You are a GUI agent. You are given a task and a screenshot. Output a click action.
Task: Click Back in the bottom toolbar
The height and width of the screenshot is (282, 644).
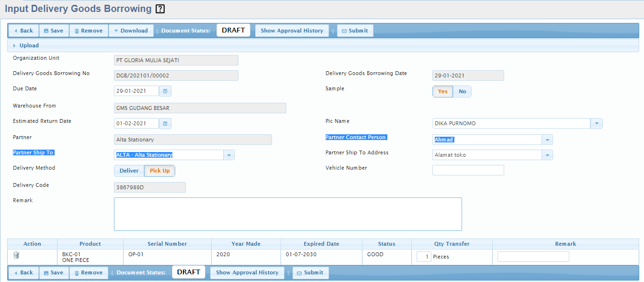23,272
